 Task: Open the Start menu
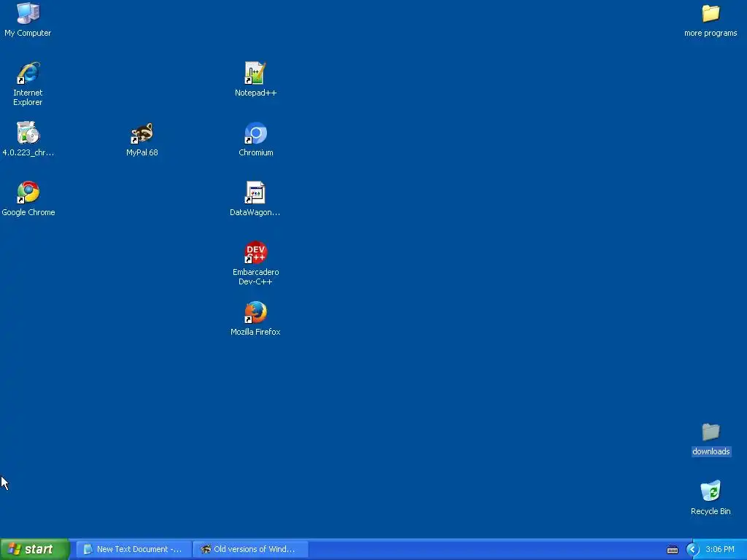click(34, 549)
